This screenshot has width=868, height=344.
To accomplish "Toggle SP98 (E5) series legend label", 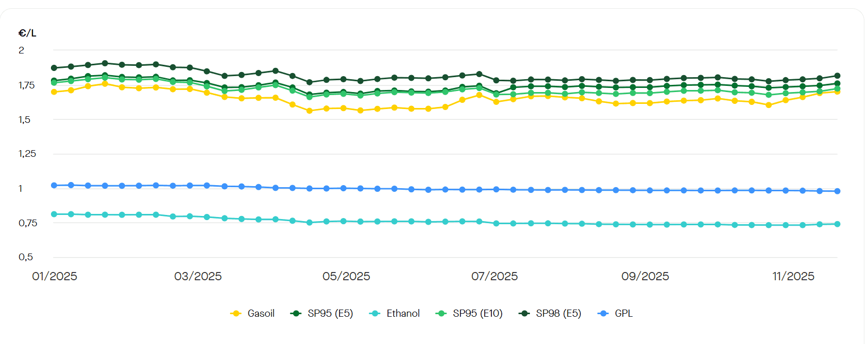I will [558, 314].
